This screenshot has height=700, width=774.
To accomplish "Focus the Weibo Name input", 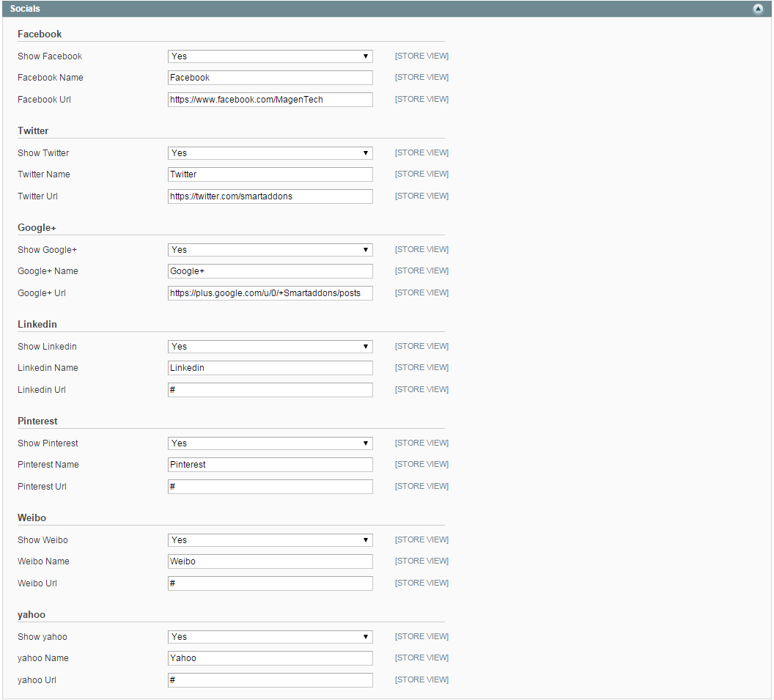I will coord(270,561).
